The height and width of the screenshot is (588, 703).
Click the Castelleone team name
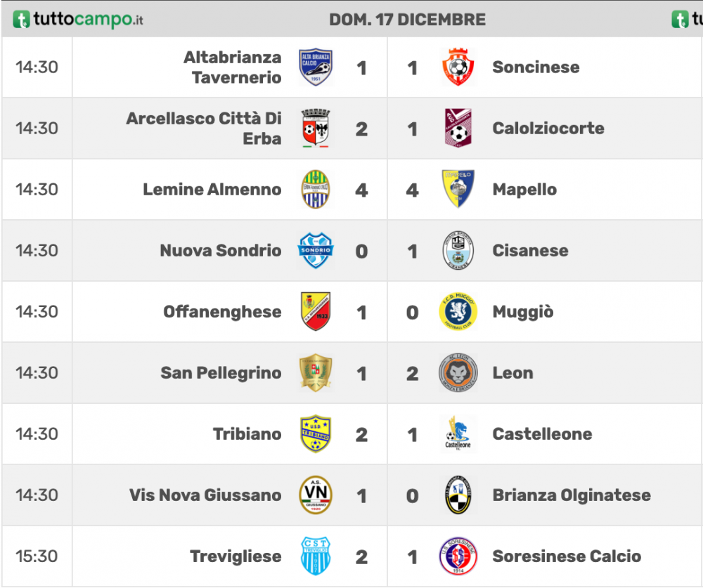click(542, 434)
